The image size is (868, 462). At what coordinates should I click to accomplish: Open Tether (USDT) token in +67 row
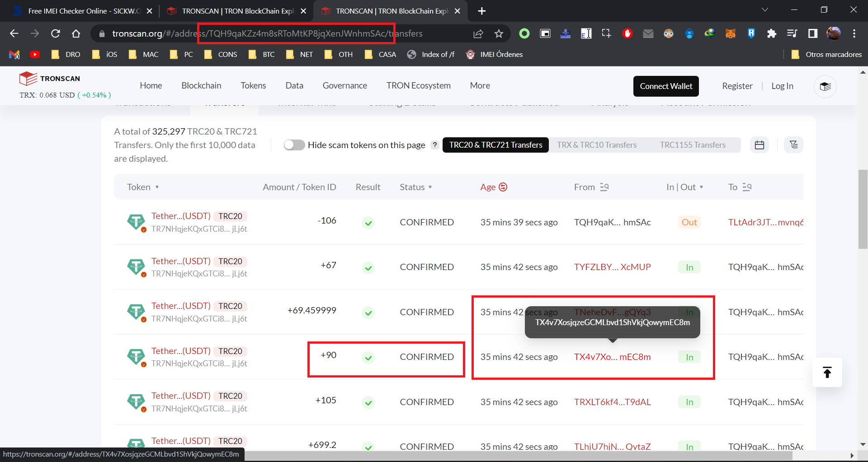[181, 261]
